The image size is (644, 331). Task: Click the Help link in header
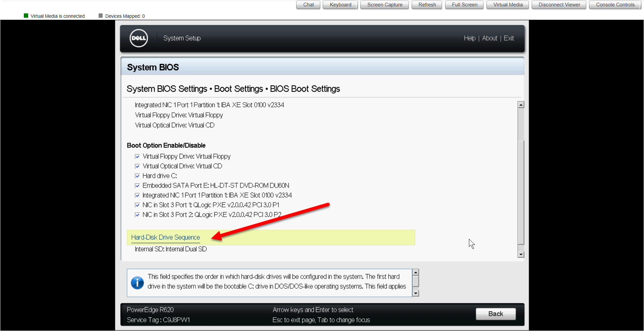pos(469,38)
